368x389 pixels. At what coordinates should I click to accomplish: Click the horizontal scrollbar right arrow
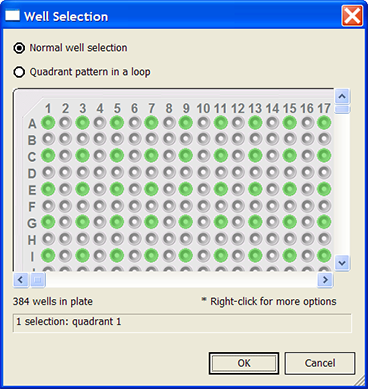point(325,279)
